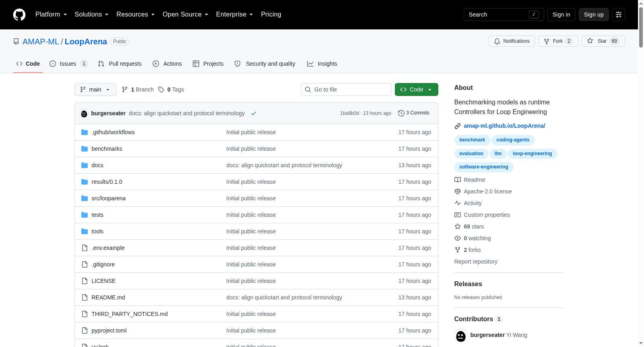644x347 pixels.
Task: Click the Go to file search box
Action: [x=346, y=89]
